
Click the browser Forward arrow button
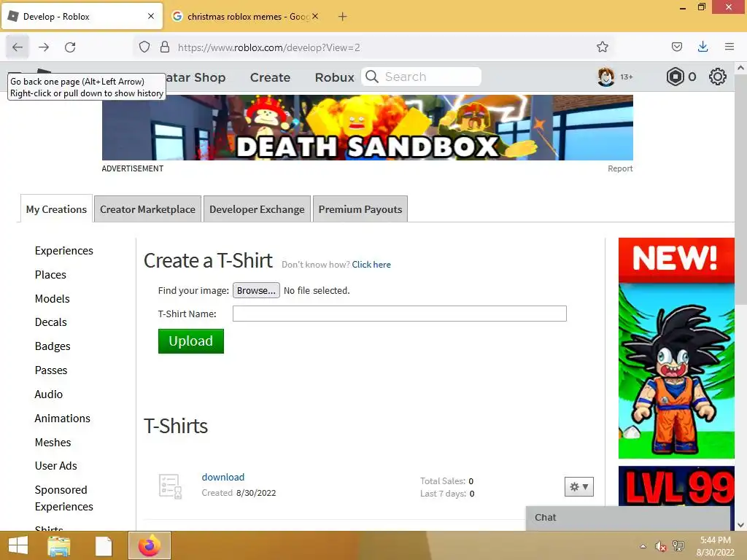click(44, 47)
